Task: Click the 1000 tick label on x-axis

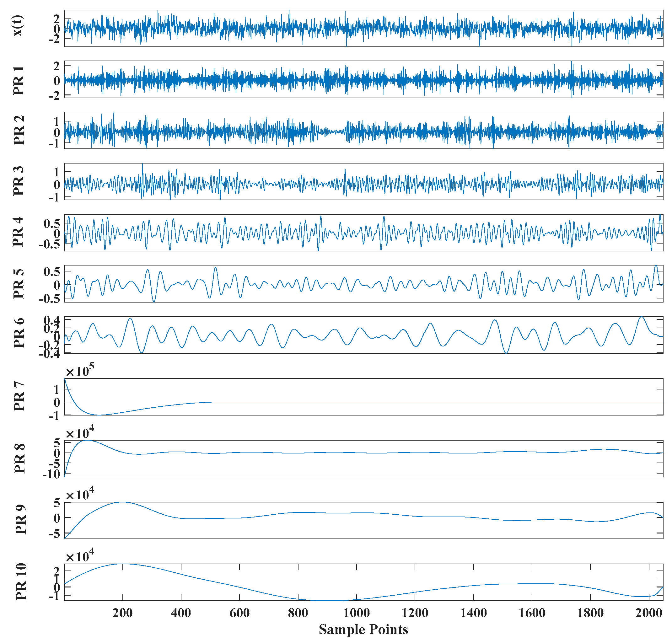Action: click(357, 613)
